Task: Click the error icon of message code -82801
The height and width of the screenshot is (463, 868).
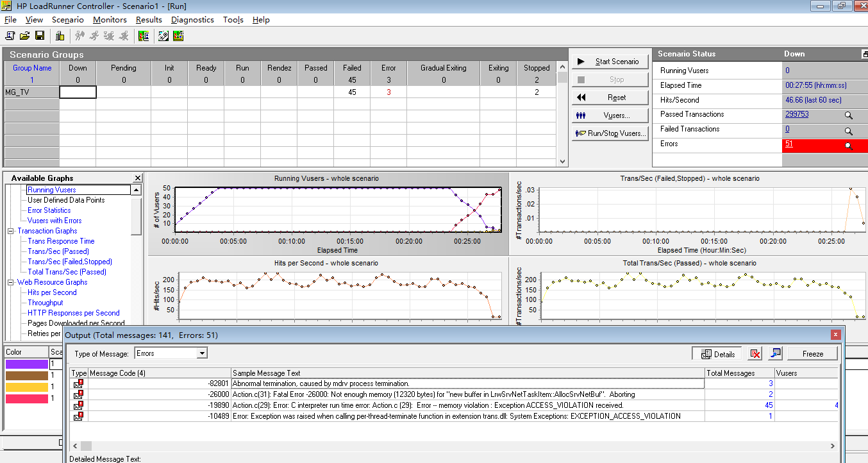Action: [x=79, y=383]
